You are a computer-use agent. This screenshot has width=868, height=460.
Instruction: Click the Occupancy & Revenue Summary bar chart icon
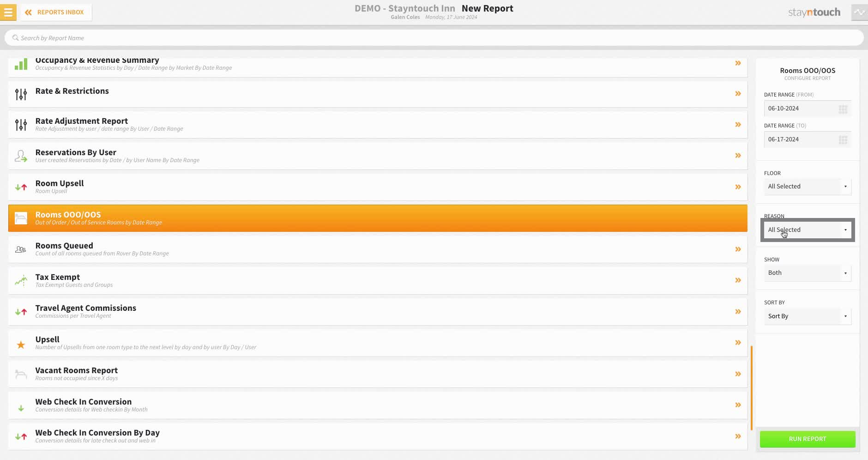point(21,64)
